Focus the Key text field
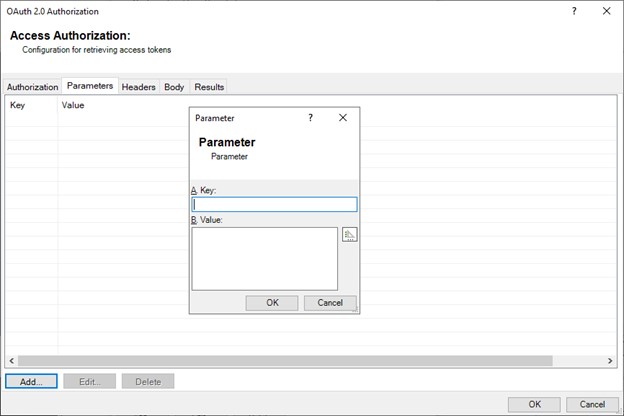Viewport: 624px width, 416px height. click(x=273, y=204)
